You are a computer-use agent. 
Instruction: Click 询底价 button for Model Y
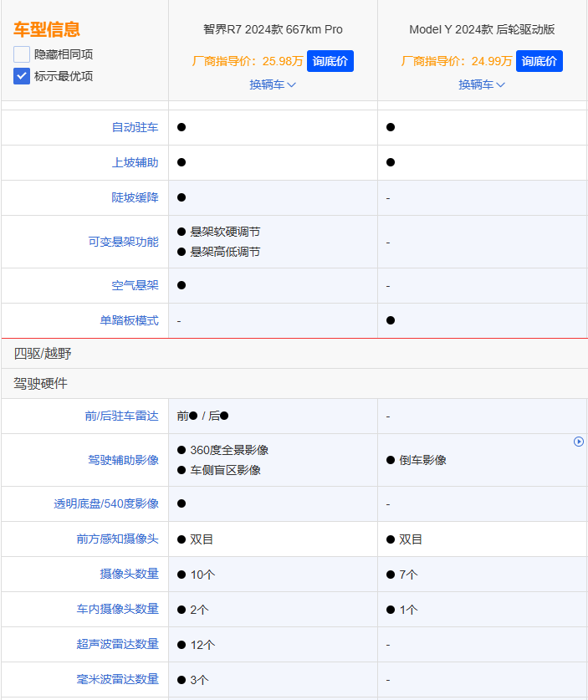[539, 61]
